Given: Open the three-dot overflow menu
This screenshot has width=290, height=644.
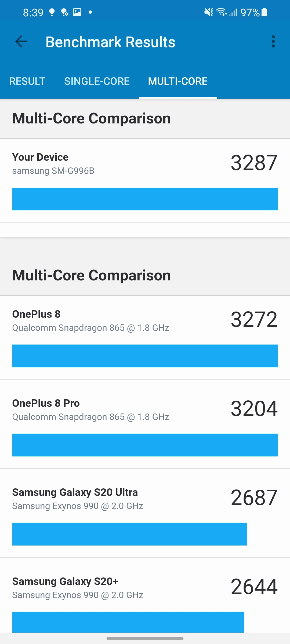Looking at the screenshot, I should pos(273,42).
